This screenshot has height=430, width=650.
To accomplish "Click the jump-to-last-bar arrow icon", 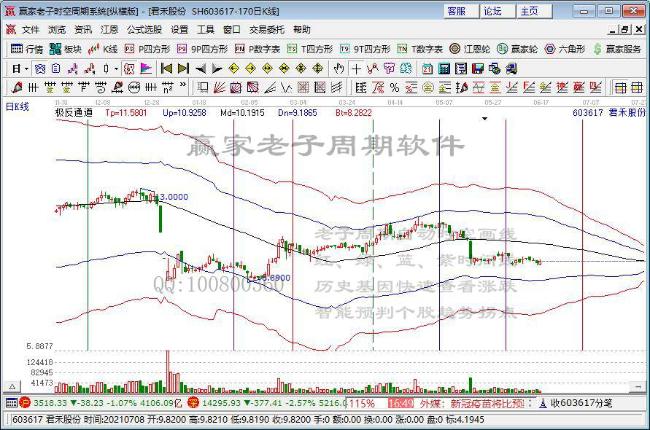I will tap(183, 68).
